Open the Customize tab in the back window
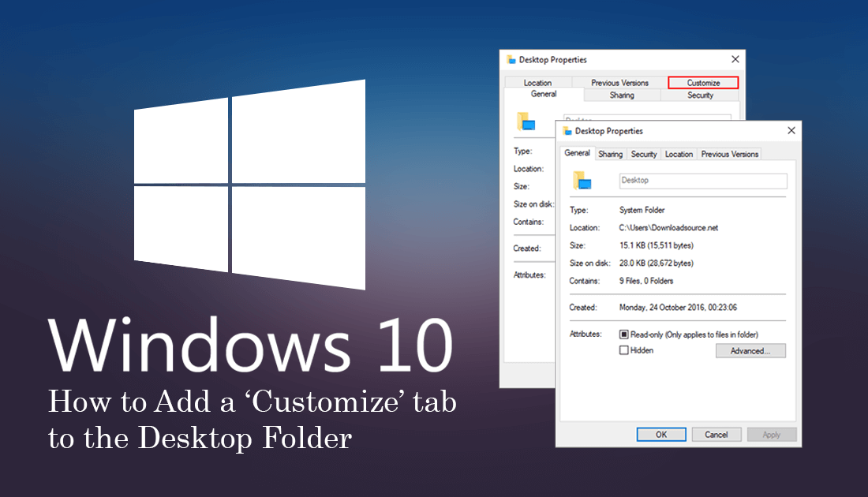This screenshot has height=497, width=868. point(703,83)
